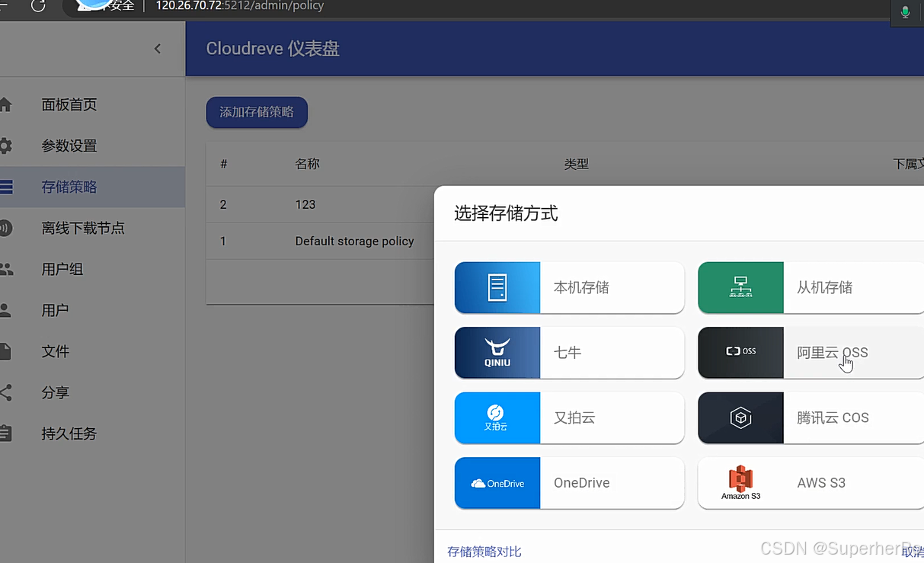This screenshot has height=563, width=924.
Task: Click the Cloudreve 仪表盘 header title
Action: (273, 49)
